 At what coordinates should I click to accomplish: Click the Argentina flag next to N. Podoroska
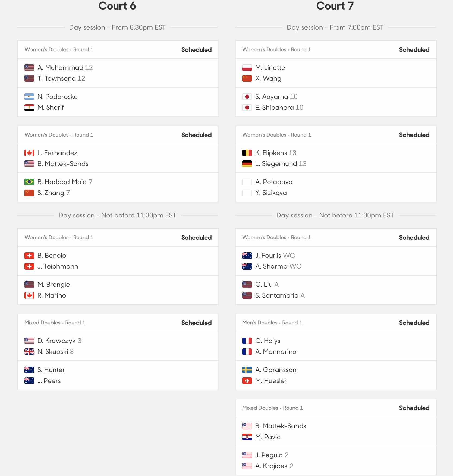(x=29, y=97)
